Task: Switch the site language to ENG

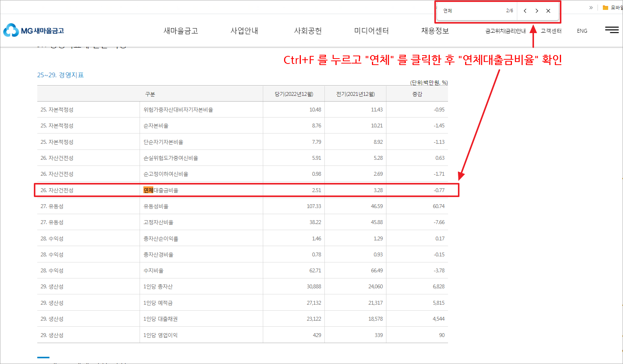Action: (582, 31)
